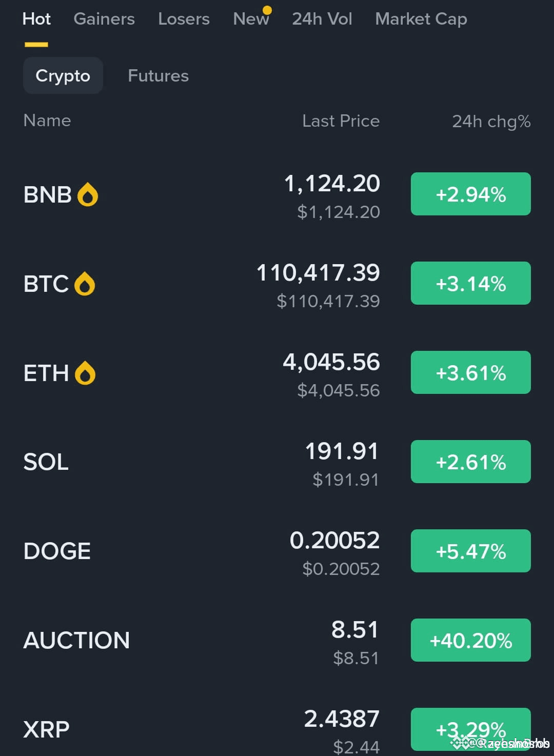Tap the +2.94% change button for BNB
Image resolution: width=554 pixels, height=756 pixels.
tap(471, 194)
